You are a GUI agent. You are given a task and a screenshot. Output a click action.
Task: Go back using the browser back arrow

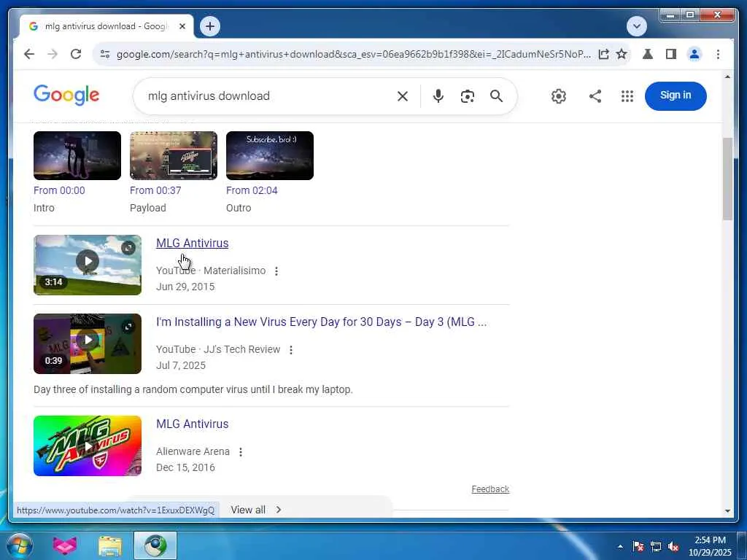coord(29,54)
